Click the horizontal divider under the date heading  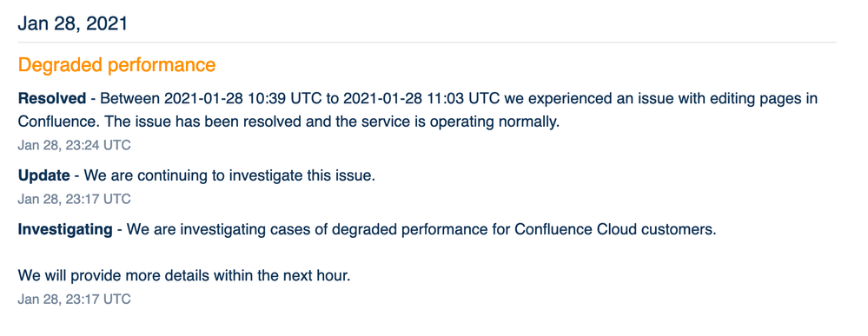(427, 42)
